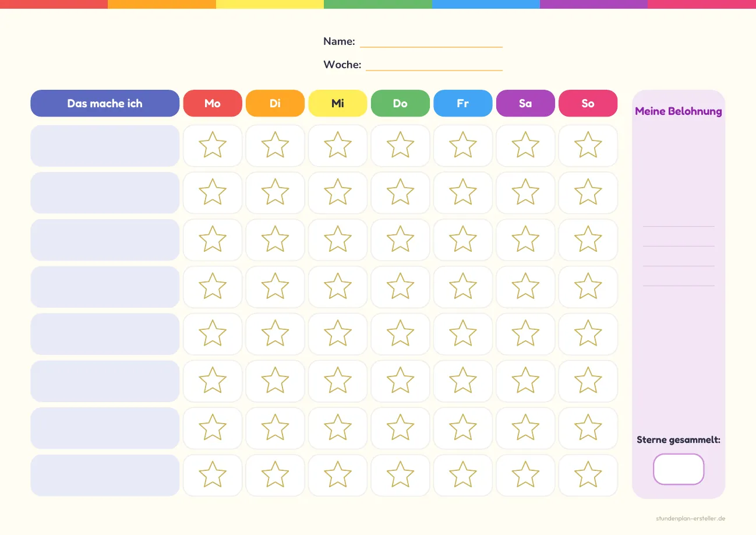Click the Name: label
Viewport: 756px width, 535px height.
[x=339, y=41]
